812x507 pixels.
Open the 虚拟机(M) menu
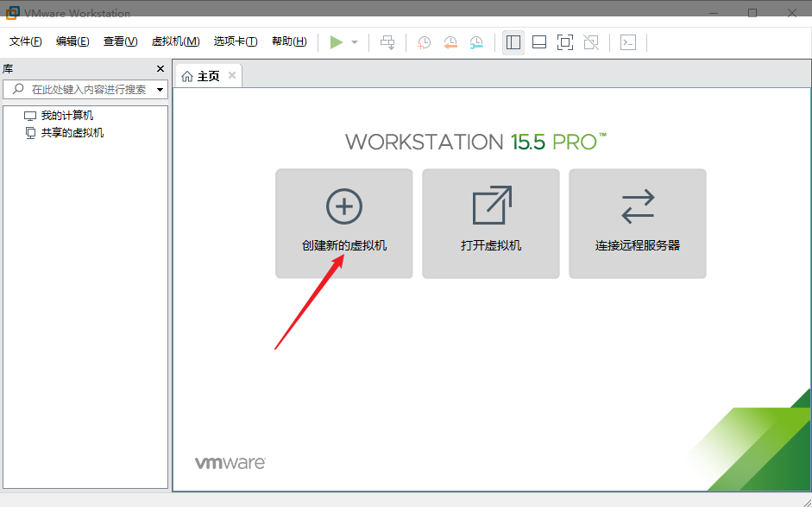pyautogui.click(x=175, y=41)
